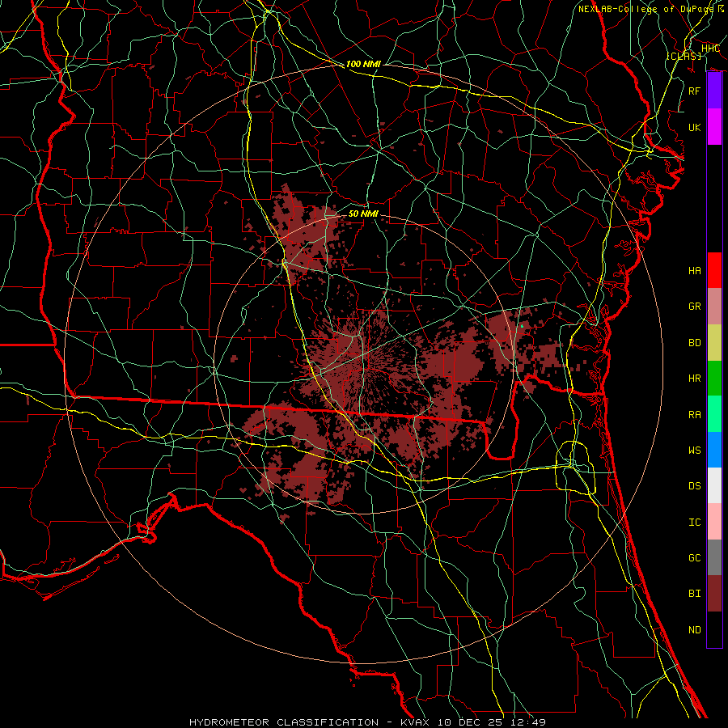Click the DS white legend swatch

point(714,485)
